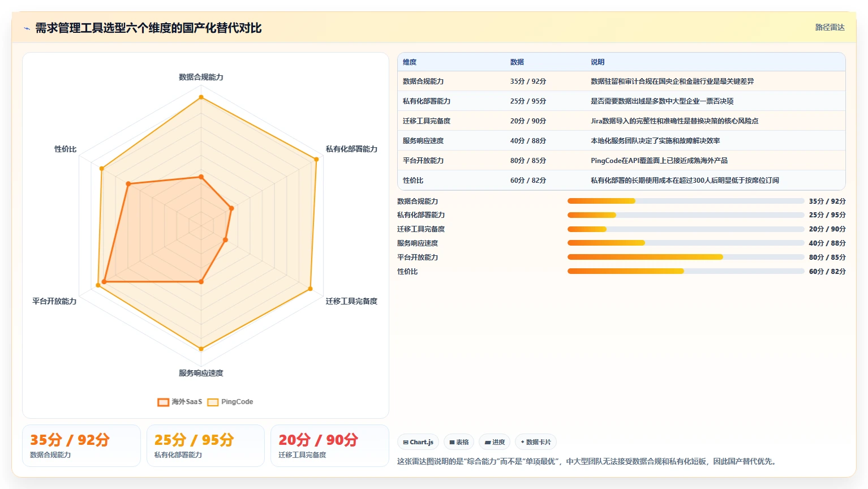The height and width of the screenshot is (489, 868).
Task: Click the radar summary note at bottom
Action: click(588, 461)
